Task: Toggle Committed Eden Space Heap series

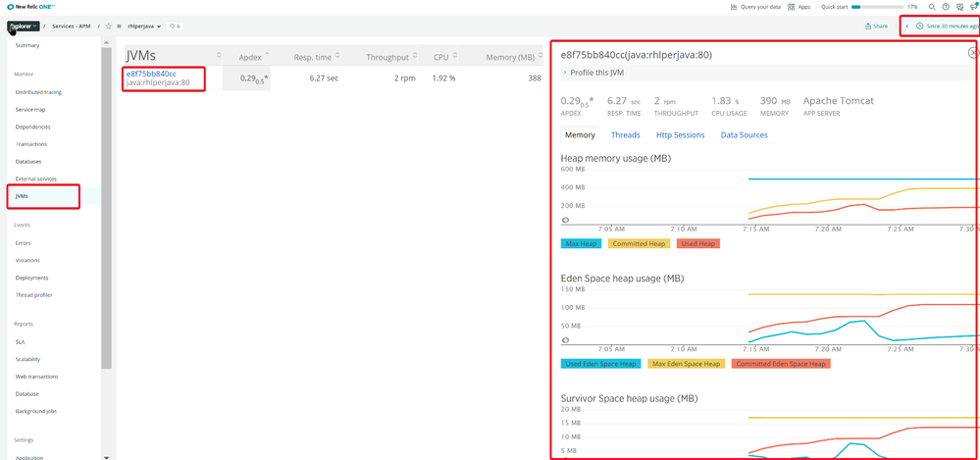Action: point(780,364)
